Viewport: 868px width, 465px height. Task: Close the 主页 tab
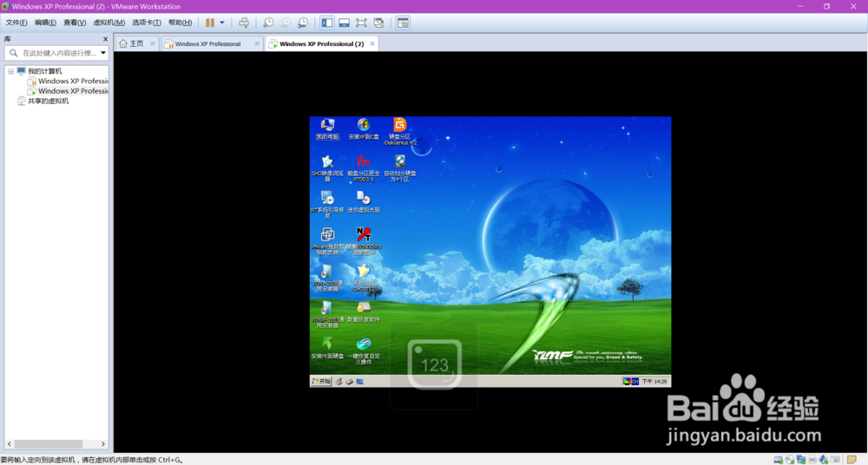point(152,43)
